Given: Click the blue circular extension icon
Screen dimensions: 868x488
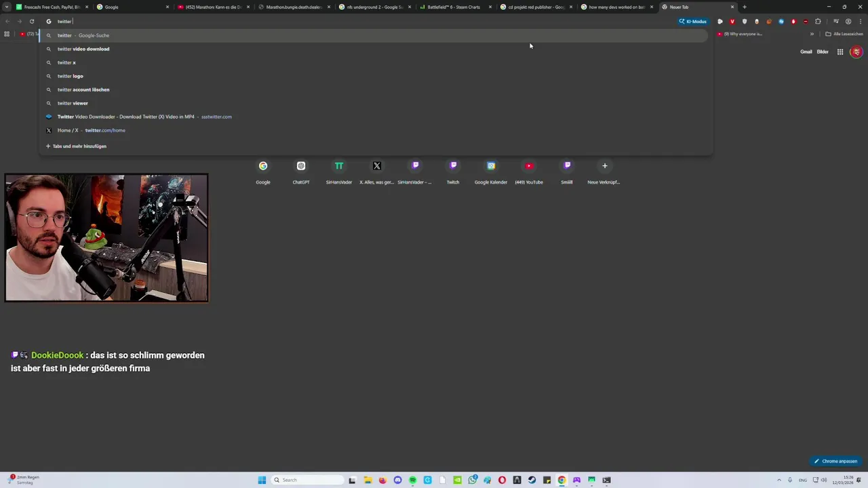Looking at the screenshot, I should pos(781,21).
